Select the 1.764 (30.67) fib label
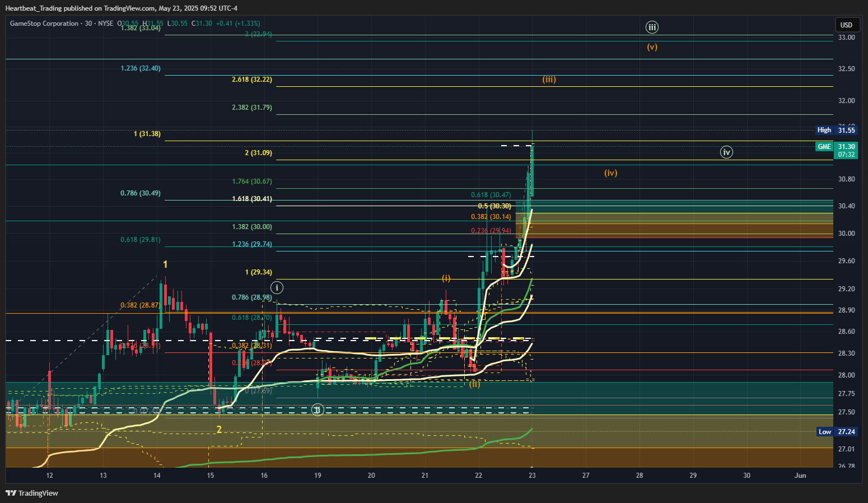868x503 pixels. [252, 181]
